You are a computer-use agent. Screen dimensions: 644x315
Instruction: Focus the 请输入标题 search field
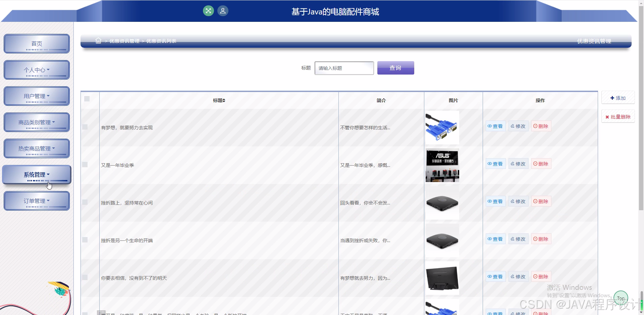344,68
